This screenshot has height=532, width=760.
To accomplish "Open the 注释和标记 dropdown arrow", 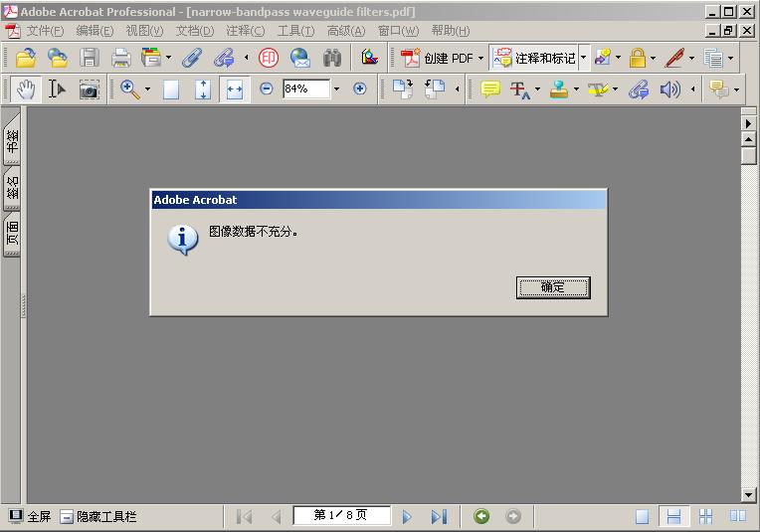I will (x=584, y=58).
